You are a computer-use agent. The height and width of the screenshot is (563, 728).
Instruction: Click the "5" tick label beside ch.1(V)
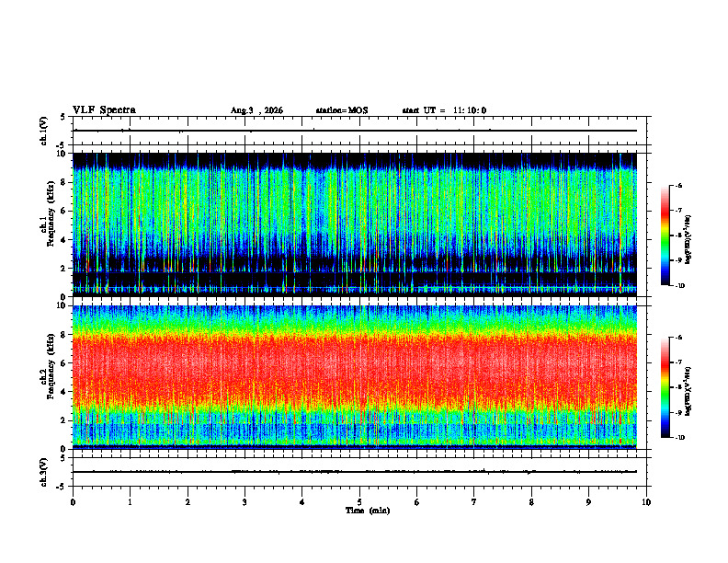(x=63, y=117)
